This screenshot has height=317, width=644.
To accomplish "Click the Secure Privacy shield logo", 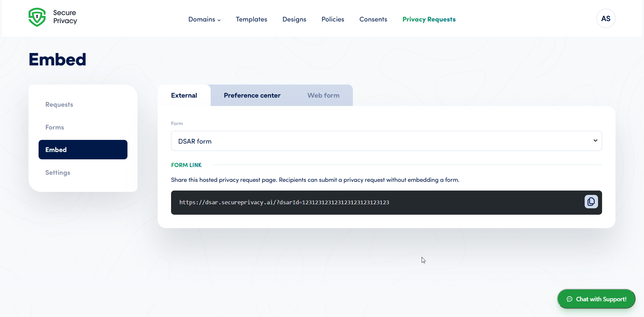I will pyautogui.click(x=37, y=17).
